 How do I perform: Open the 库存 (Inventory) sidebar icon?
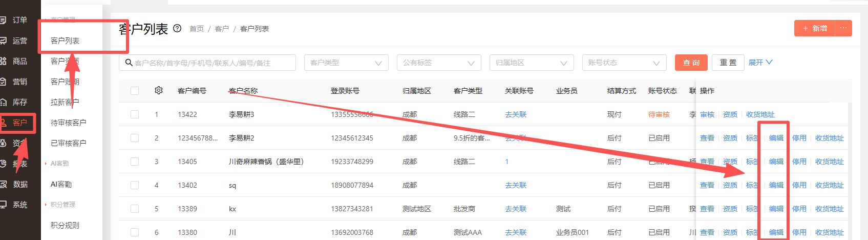(3, 102)
